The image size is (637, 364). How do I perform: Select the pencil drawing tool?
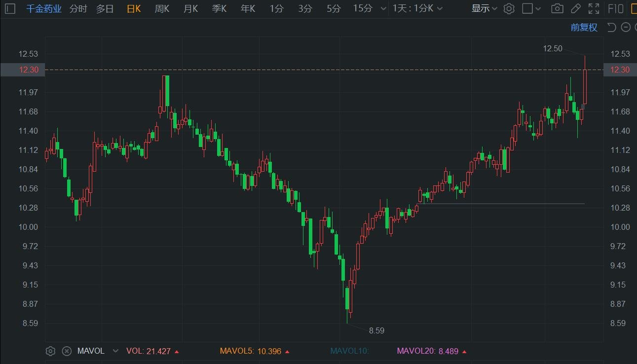[x=575, y=8]
